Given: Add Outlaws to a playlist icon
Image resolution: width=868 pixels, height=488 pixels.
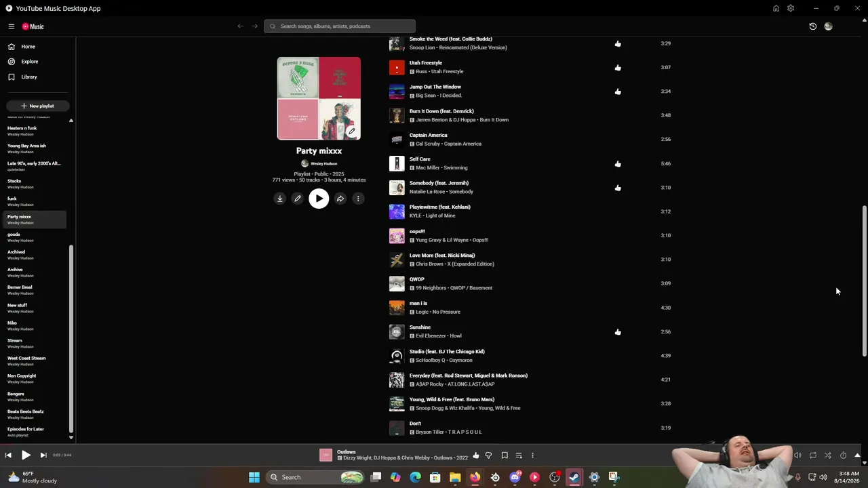Looking at the screenshot, I should [x=519, y=455].
